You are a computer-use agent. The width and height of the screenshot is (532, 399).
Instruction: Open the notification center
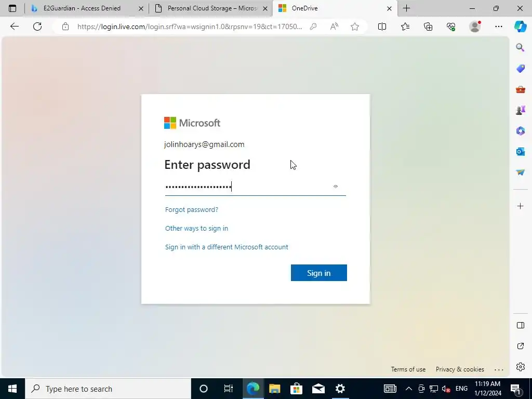coord(515,389)
